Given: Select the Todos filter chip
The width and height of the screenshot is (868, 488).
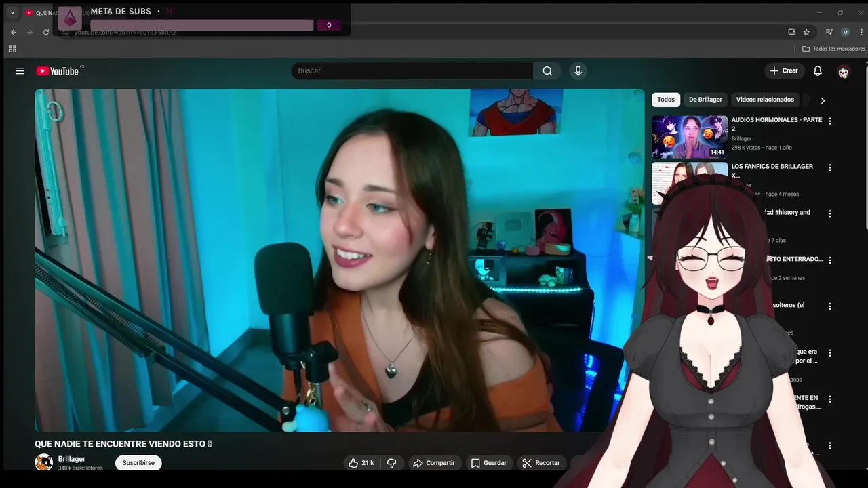Looking at the screenshot, I should point(666,100).
